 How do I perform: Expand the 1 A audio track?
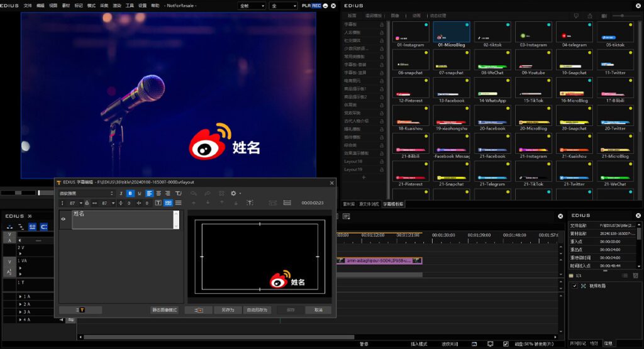click(21, 296)
